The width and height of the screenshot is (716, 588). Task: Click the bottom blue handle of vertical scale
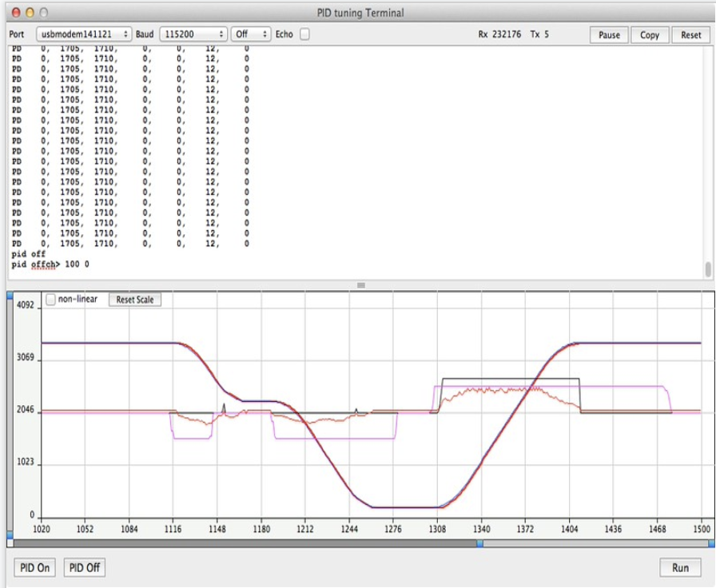(x=10, y=534)
